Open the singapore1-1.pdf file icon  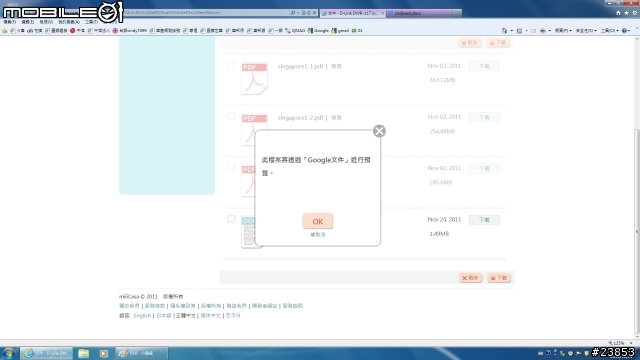tap(254, 78)
